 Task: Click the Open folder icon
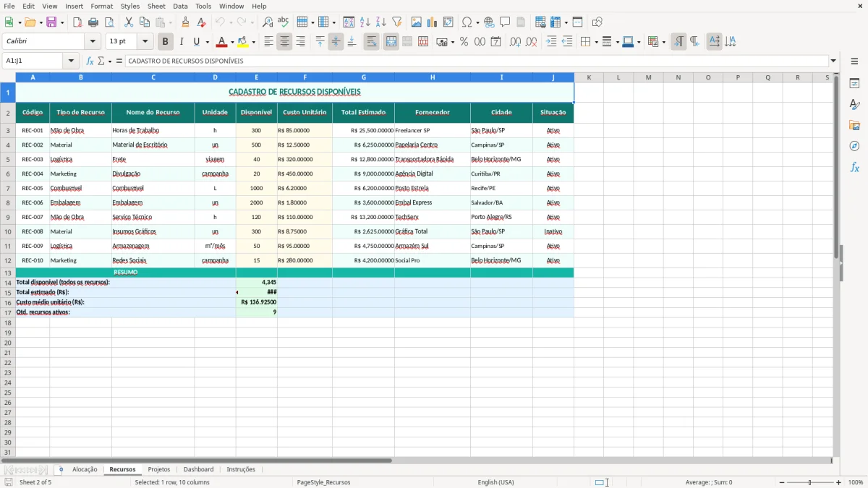click(x=29, y=22)
